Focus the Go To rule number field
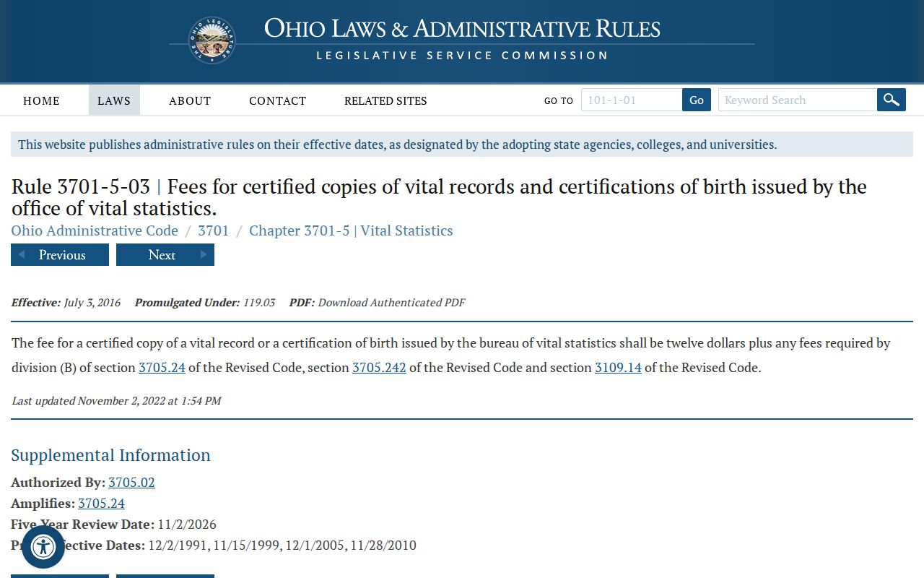Viewport: 924px width, 578px height. 632,100
